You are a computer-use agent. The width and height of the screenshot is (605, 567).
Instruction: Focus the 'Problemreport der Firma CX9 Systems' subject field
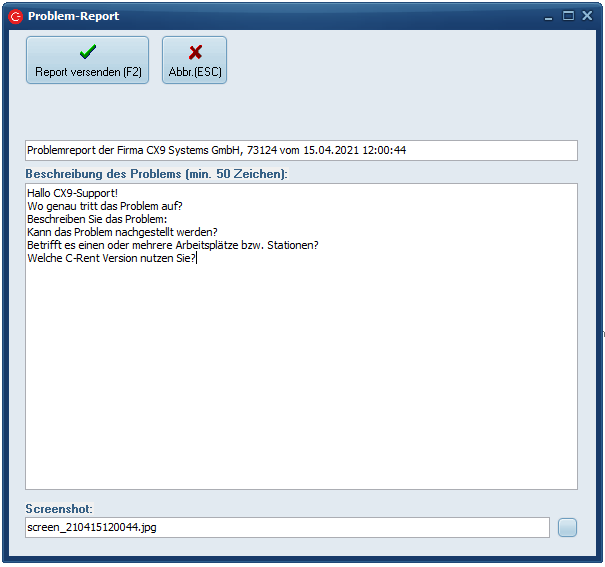point(300,150)
